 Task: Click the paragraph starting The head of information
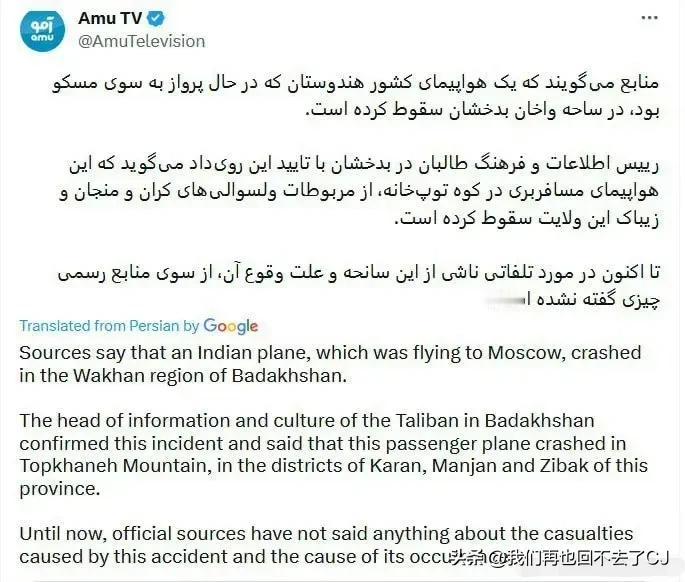pos(333,454)
